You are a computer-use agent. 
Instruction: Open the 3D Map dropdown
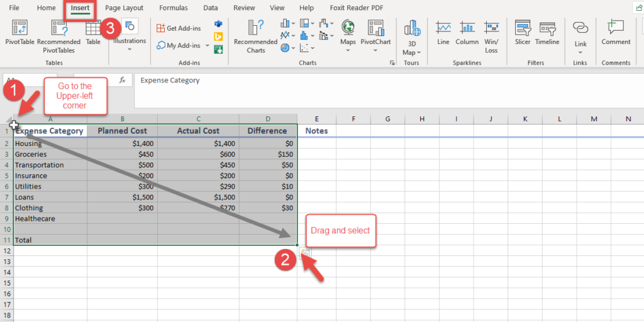[x=412, y=48]
